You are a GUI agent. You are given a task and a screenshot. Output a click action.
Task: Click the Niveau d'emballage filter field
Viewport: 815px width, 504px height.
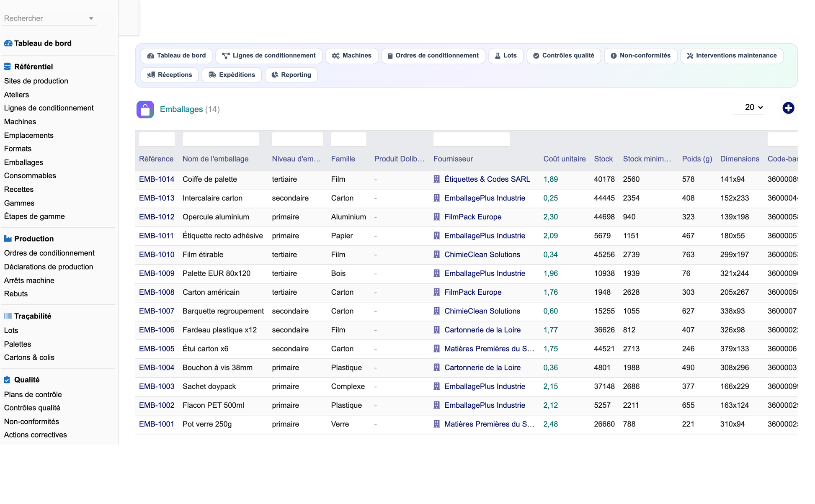point(297,139)
